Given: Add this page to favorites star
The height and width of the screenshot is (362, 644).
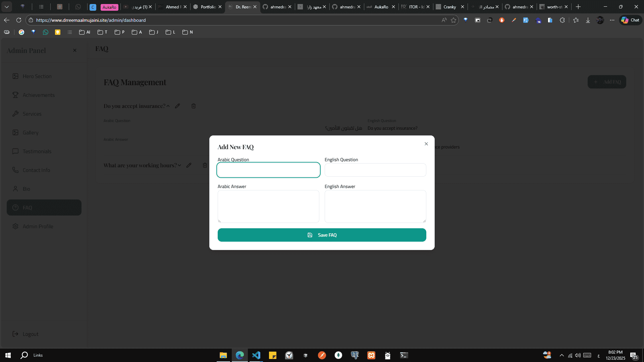Looking at the screenshot, I should point(453,20).
